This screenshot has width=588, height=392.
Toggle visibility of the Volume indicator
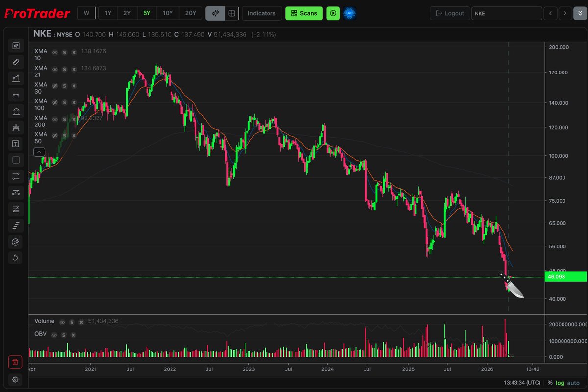tap(62, 322)
